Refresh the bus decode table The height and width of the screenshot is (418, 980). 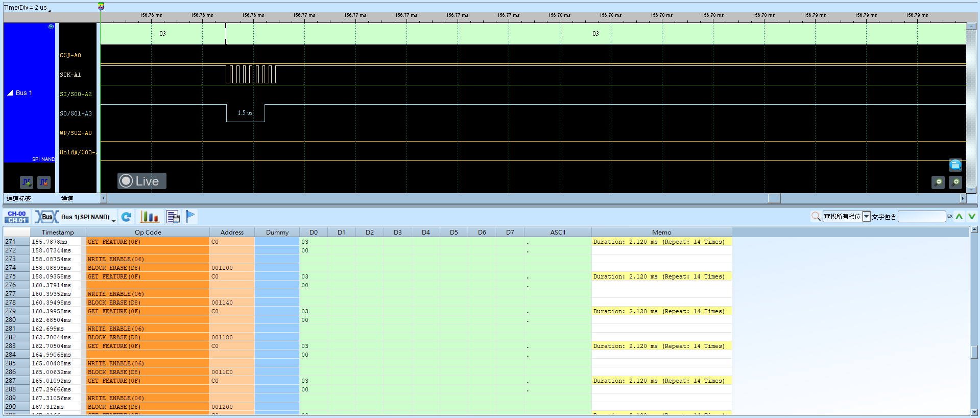[x=127, y=217]
